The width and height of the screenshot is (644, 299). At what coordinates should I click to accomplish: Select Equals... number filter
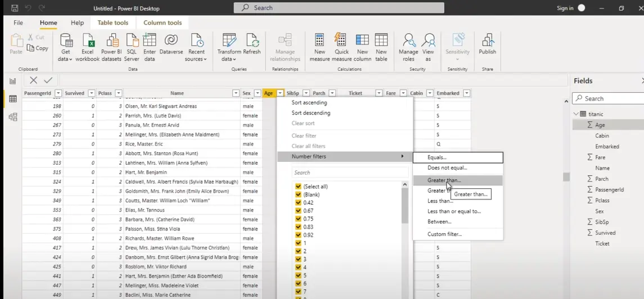[458, 157]
